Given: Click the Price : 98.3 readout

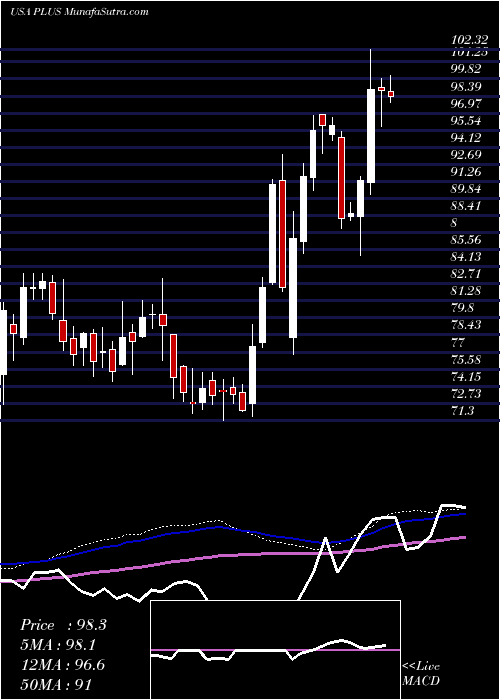Looking at the screenshot, I should pyautogui.click(x=63, y=625).
